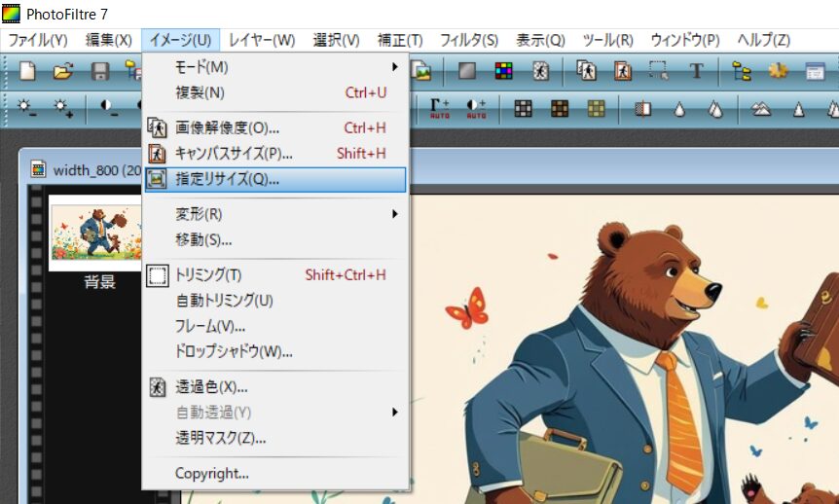Expand the 変形(R) submenu
The image size is (839, 504).
tap(275, 214)
